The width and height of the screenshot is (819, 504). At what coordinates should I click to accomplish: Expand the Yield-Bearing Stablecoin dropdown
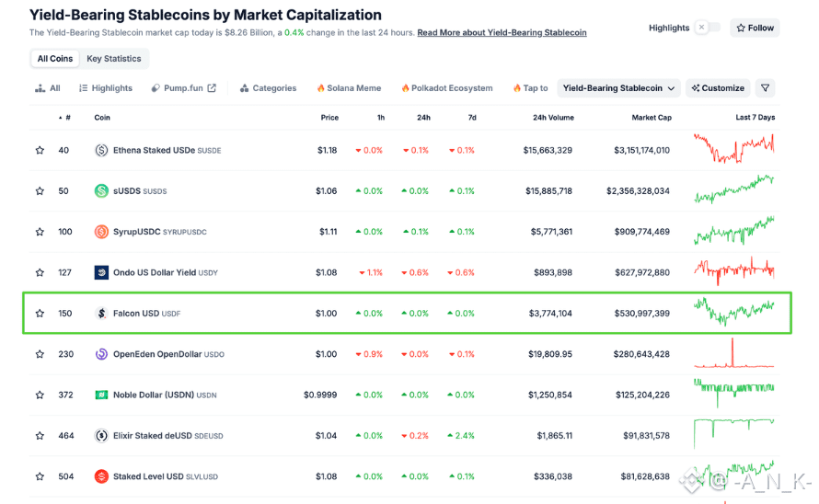(619, 88)
